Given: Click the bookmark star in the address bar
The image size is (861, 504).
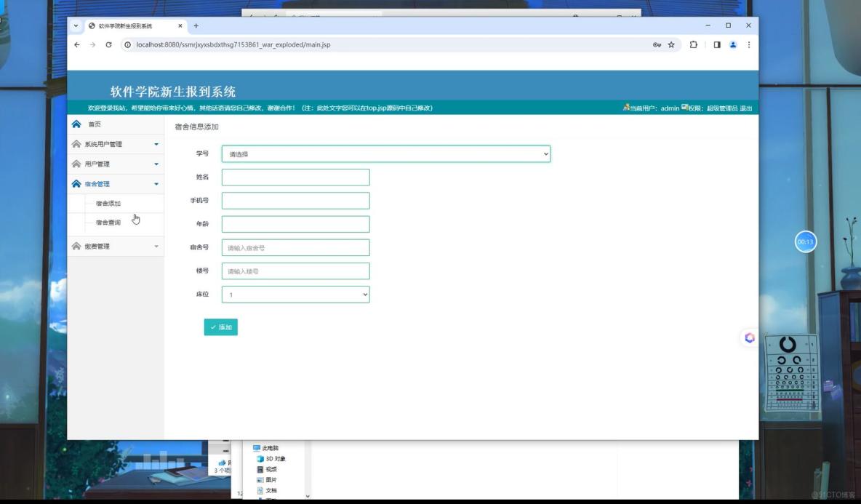Looking at the screenshot, I should [x=670, y=44].
